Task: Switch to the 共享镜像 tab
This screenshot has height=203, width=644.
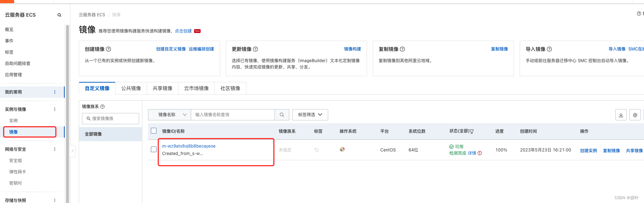Action: click(163, 88)
